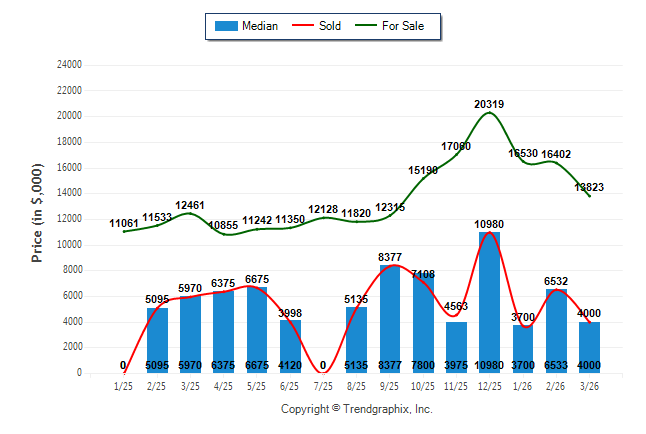
Task: Click the green For Sale line marker in legend
Action: [364, 26]
